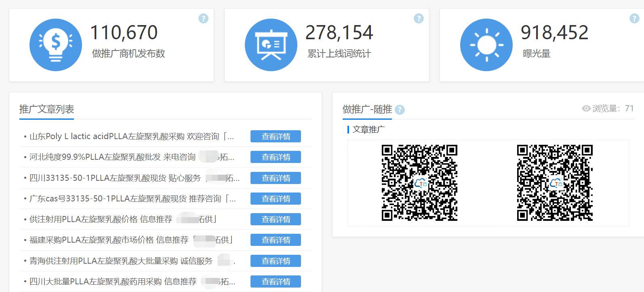View details for 青海供注射用PLLA article
This screenshot has height=292, width=644.
pos(276,261)
